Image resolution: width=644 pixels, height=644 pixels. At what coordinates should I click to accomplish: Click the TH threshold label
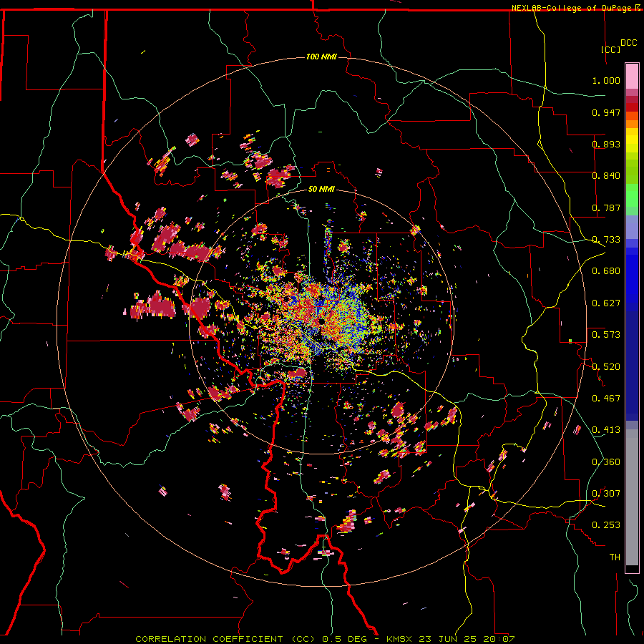(x=615, y=557)
